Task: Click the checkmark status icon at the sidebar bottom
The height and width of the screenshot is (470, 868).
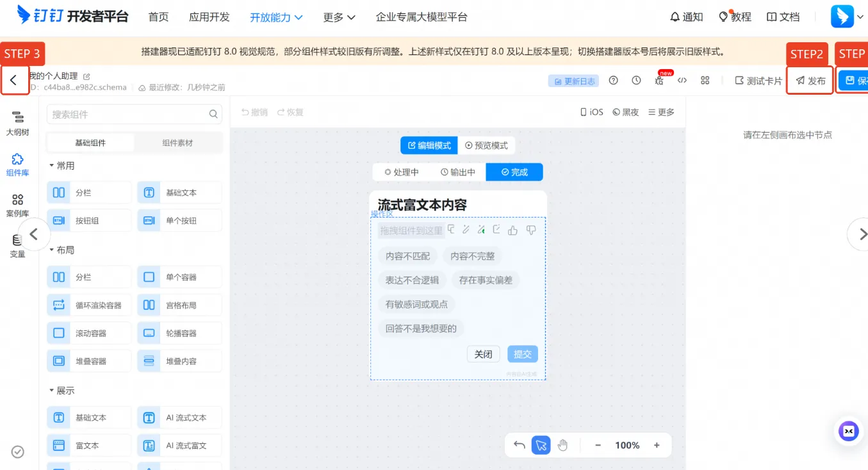Action: [x=18, y=452]
